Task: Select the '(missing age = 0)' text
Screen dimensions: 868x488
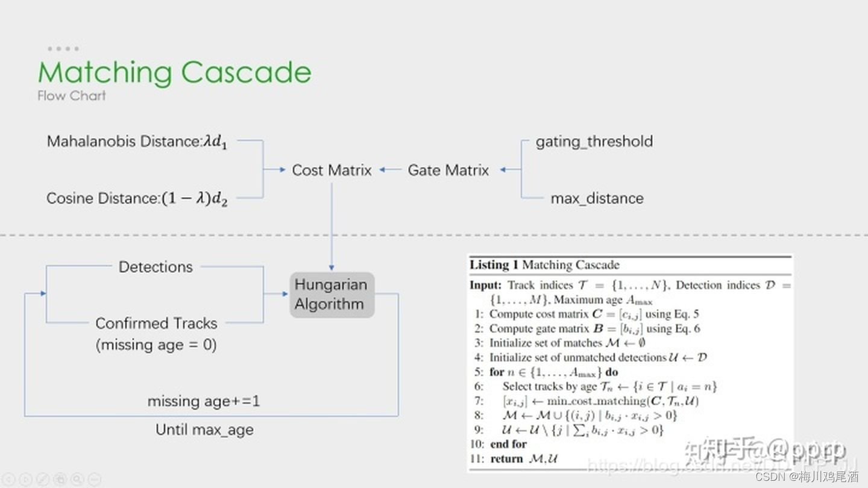Action: point(156,345)
